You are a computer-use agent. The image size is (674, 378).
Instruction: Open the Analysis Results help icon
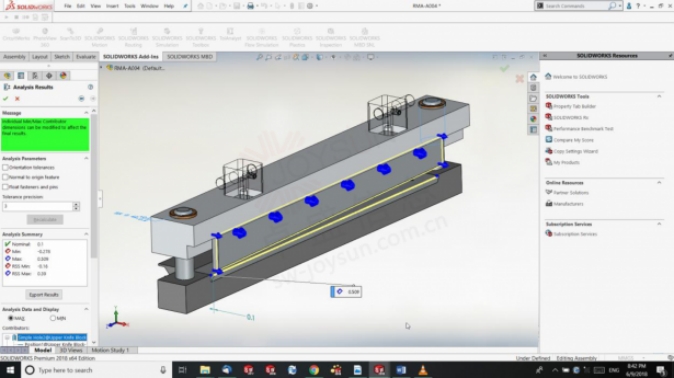90,87
